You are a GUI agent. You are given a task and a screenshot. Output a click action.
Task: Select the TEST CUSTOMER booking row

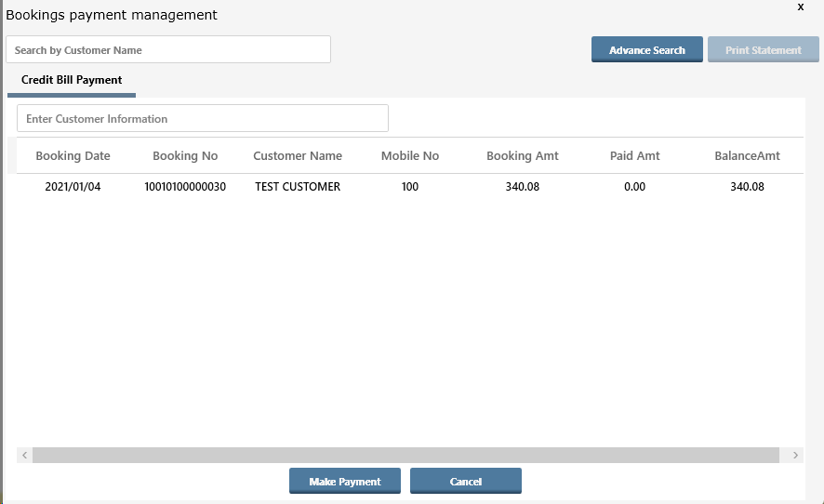tap(298, 187)
